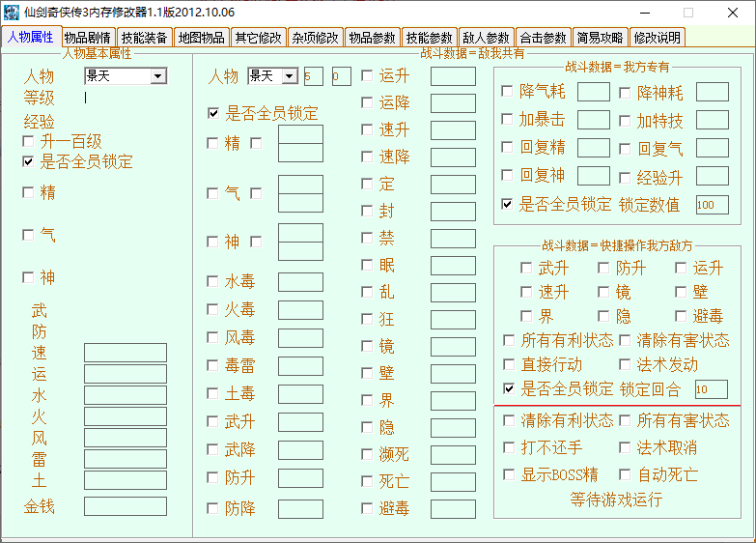Enable the 火毒 checkbox

(x=212, y=309)
